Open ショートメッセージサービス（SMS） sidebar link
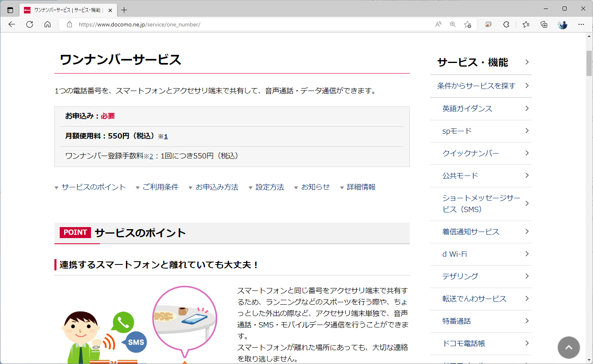 tap(481, 204)
